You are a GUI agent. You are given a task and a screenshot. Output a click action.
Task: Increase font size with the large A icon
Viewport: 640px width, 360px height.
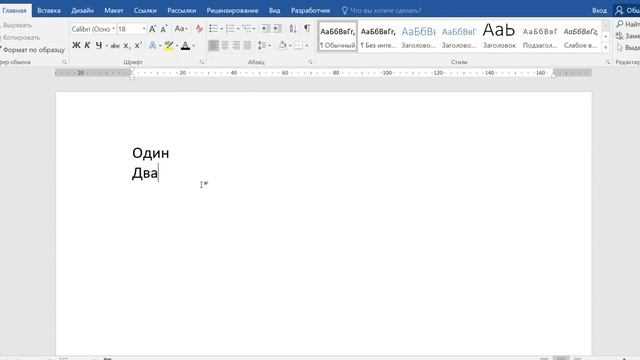[x=152, y=29]
